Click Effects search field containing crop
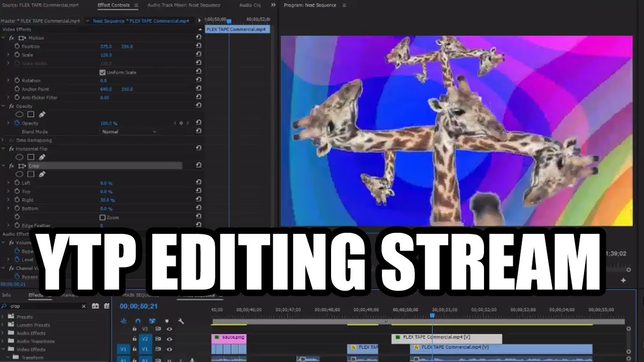The width and height of the screenshot is (644, 362). click(x=44, y=306)
